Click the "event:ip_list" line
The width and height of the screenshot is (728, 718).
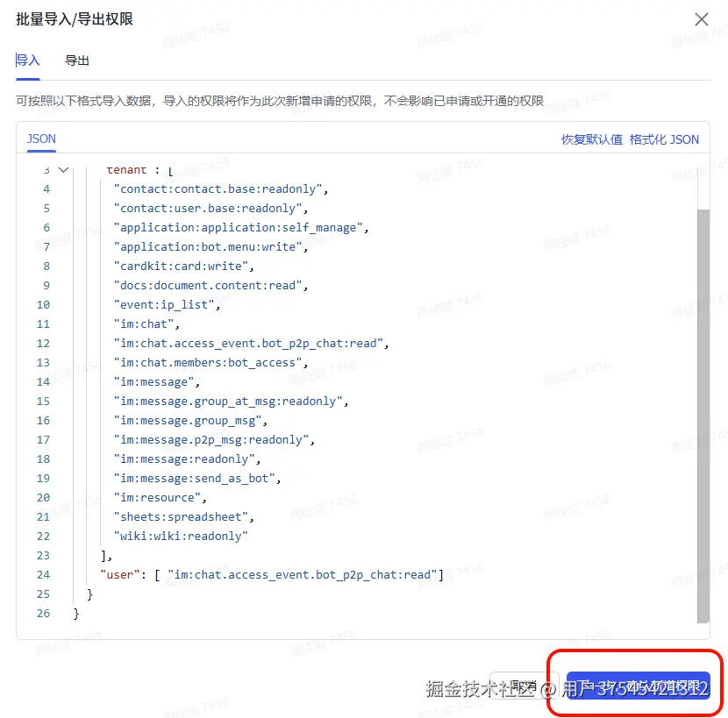168,305
